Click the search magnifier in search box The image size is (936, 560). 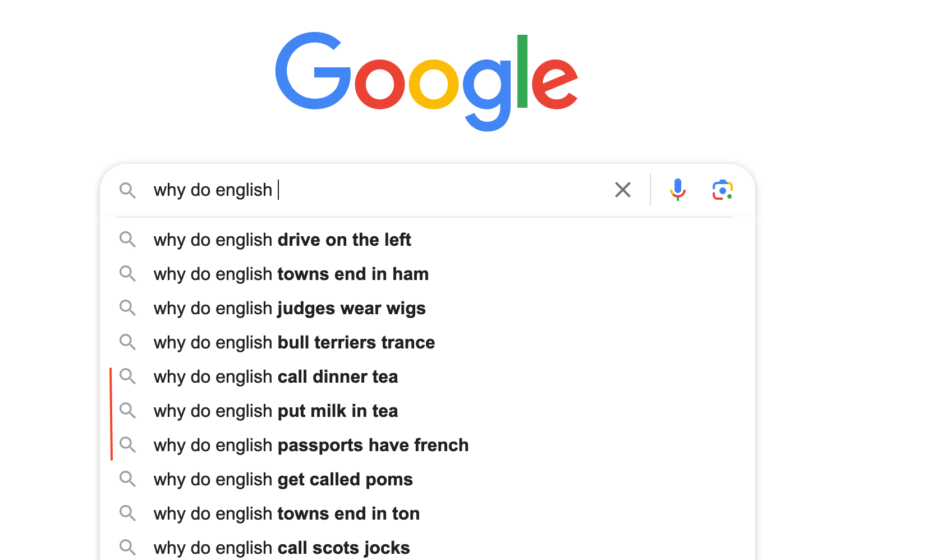pos(128,190)
